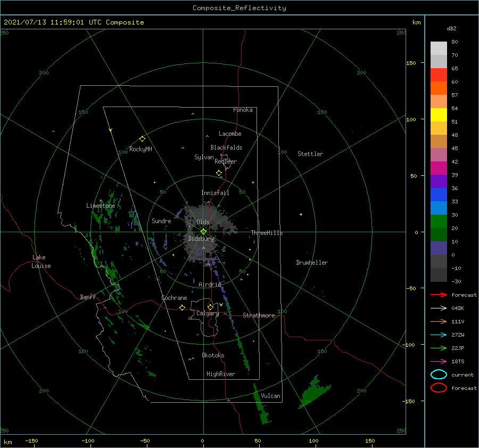The width and height of the screenshot is (479, 448).
Task: Click the cyan current ellipse legend icon
Action: (439, 374)
